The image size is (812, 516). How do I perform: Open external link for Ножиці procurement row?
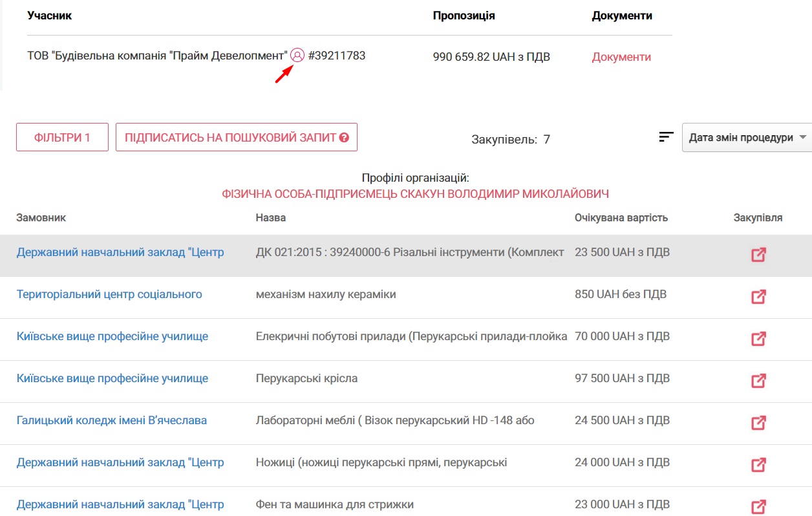[x=758, y=465]
